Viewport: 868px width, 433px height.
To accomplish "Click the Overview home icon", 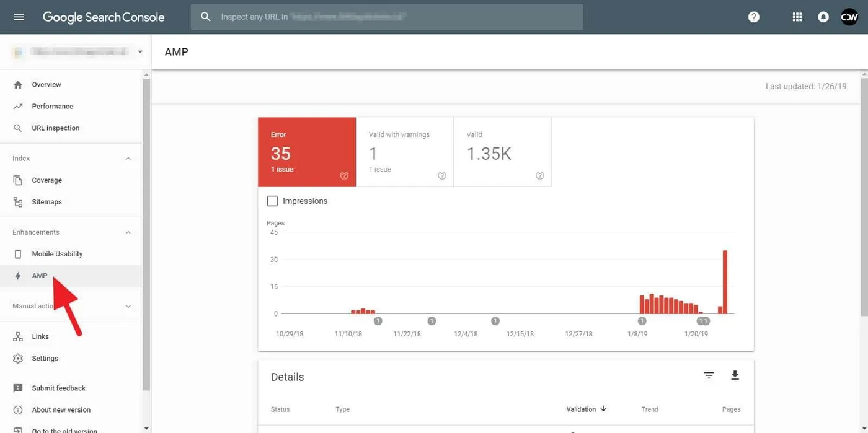I will 18,84.
